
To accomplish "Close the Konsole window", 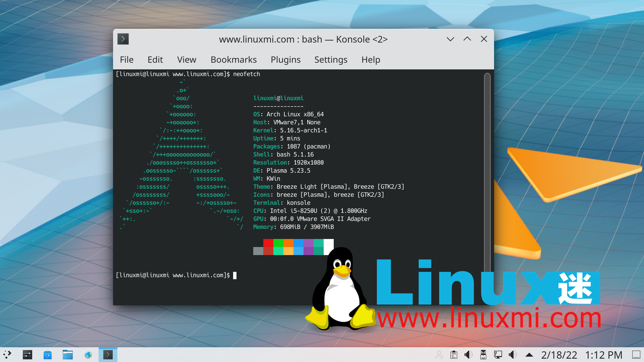I will pos(484,39).
